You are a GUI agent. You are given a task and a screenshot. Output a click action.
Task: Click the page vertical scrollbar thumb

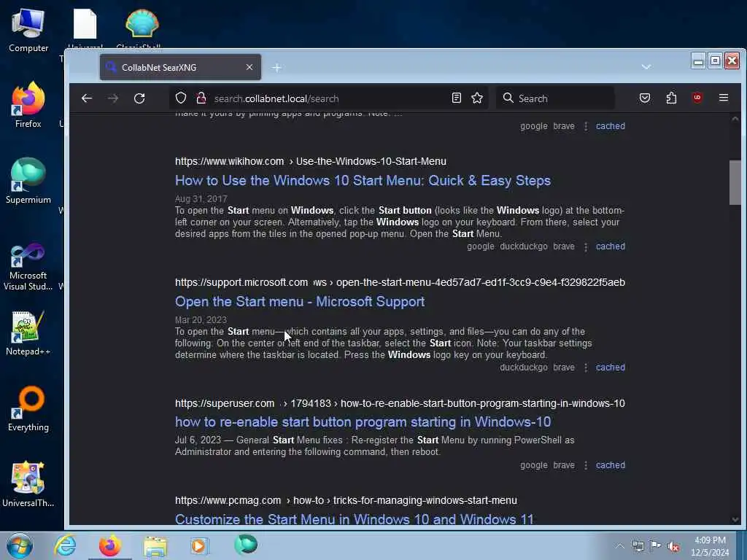point(735,182)
